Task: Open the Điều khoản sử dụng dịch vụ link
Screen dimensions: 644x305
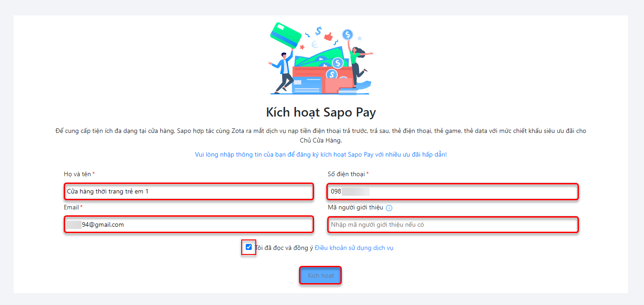Action: pyautogui.click(x=354, y=248)
